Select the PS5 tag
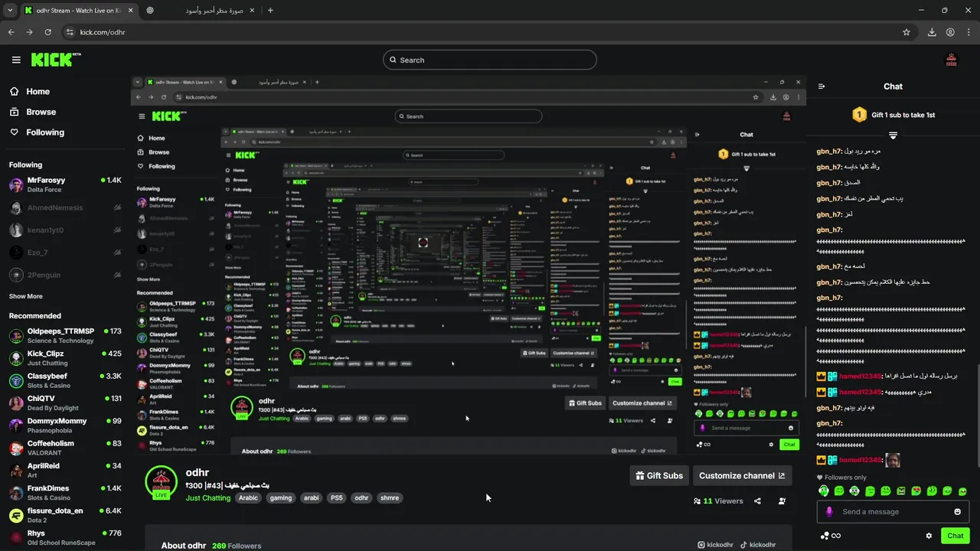Viewport: 980px width, 551px height. (336, 497)
